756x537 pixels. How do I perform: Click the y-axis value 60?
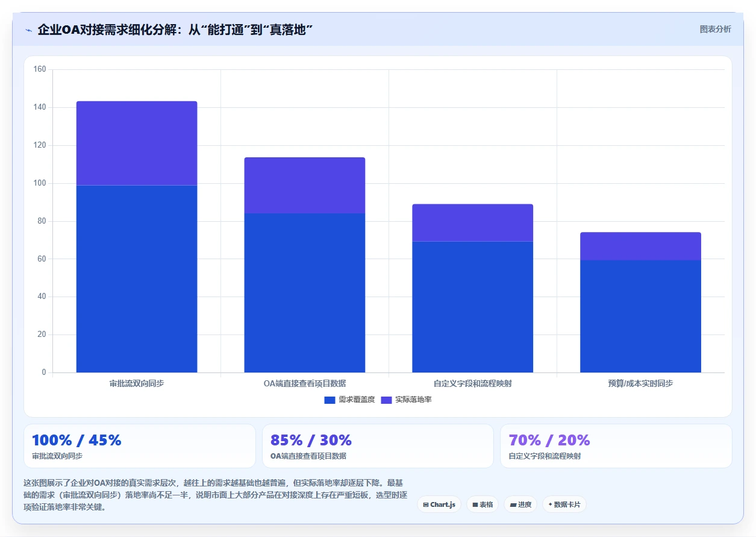tap(42, 259)
